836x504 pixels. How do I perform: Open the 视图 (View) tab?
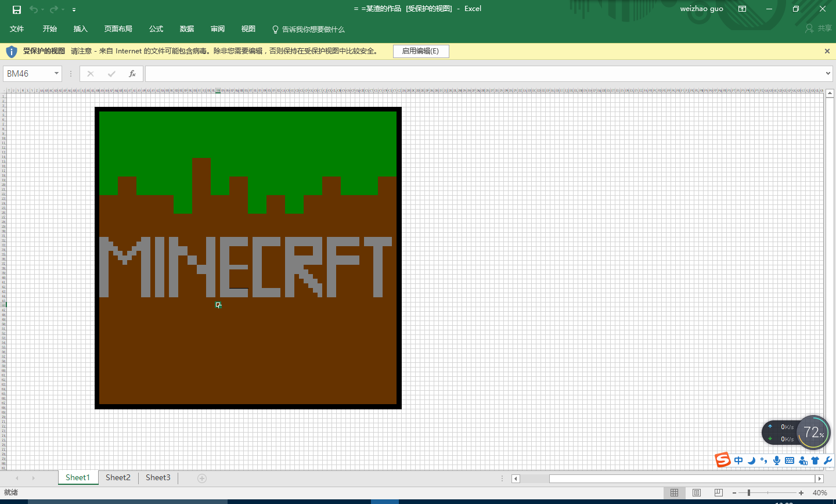click(248, 29)
